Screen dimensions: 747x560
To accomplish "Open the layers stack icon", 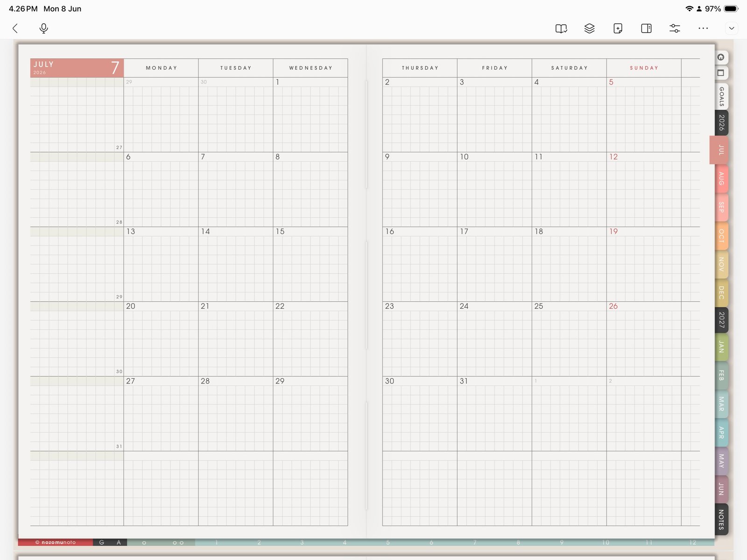I will coord(590,28).
